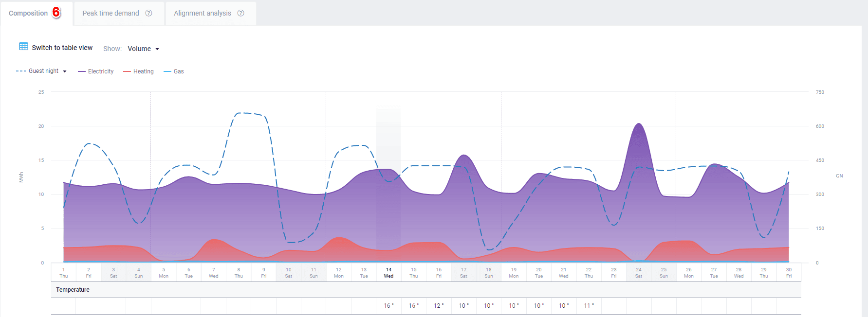The image size is (868, 317).
Task: Click the Switch to table view link
Action: [x=62, y=48]
